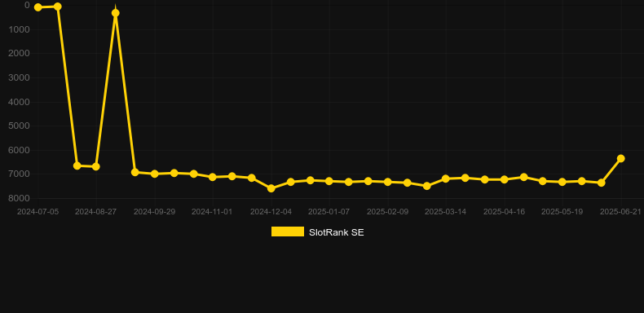Image resolution: width=644 pixels, height=313 pixels.
Task: Click the x-axis date label 2025-05-19
Action: [562, 212]
